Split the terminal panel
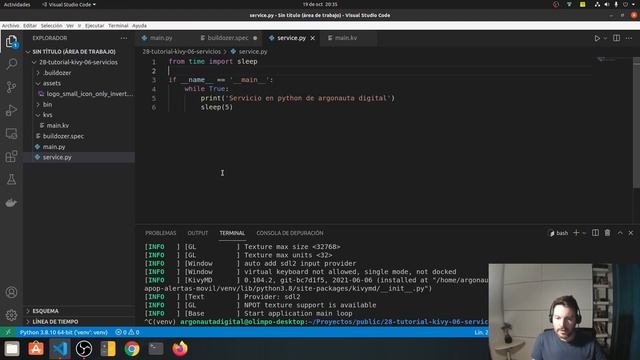640x360 pixels. click(x=596, y=233)
